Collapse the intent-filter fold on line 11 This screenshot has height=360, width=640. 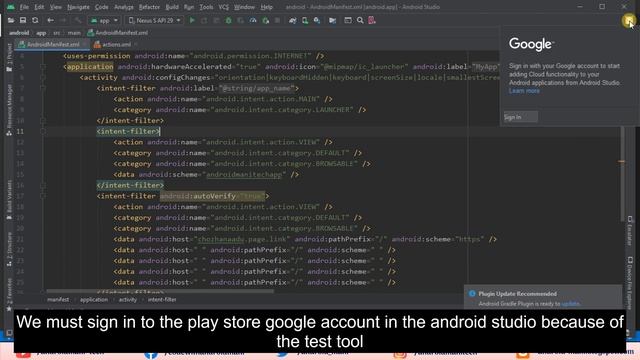coord(43,131)
